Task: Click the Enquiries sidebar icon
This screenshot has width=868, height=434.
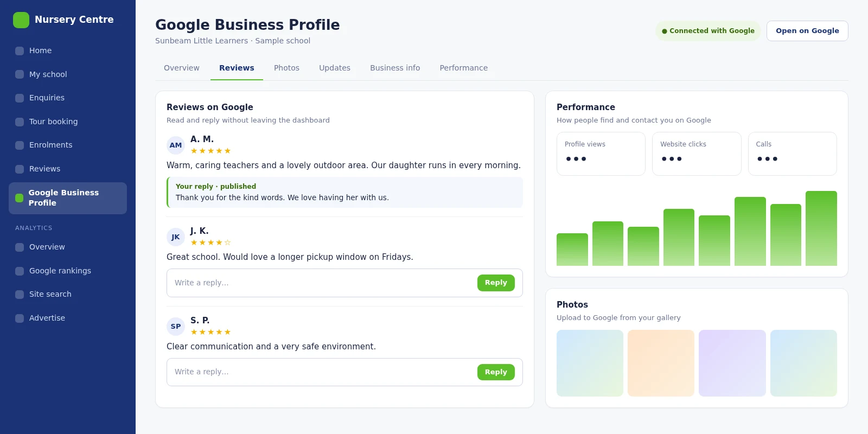Action: point(20,98)
